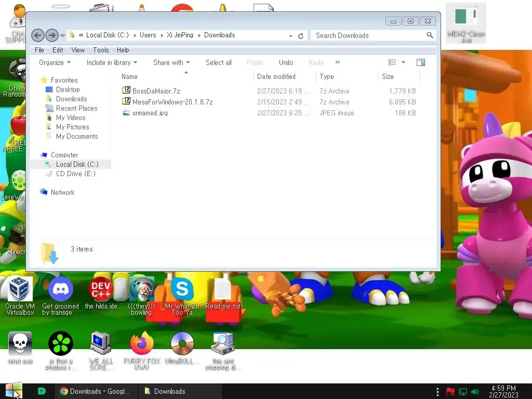
Task: Open the Help menu
Action: [123, 50]
